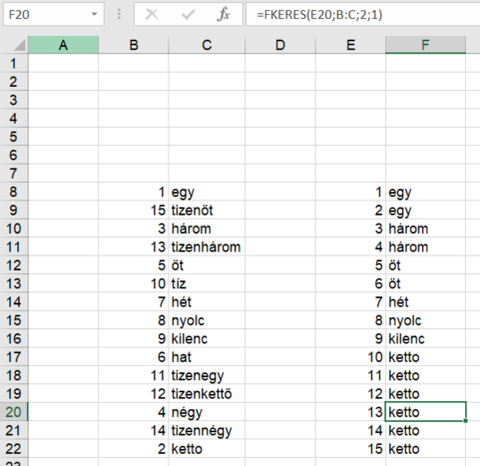Image resolution: width=480 pixels, height=466 pixels.
Task: Select column F header
Action: [425, 45]
